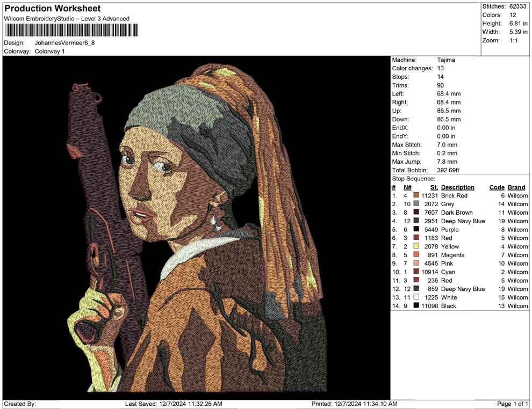Click the Brand column header
This screenshot has height=409, width=532.
point(516,187)
